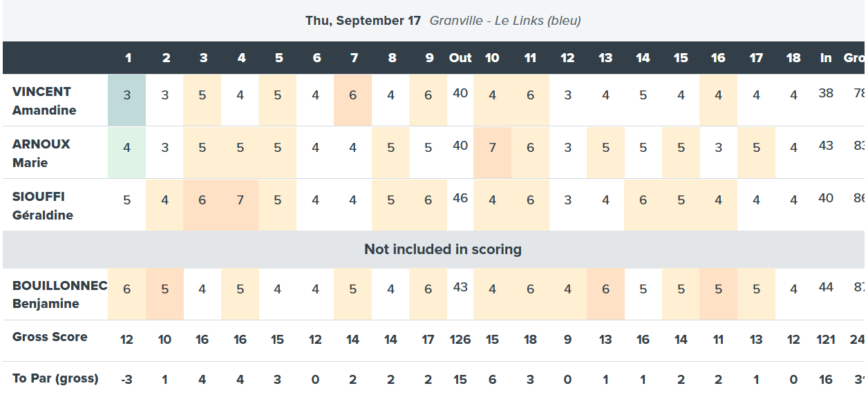Click Granville - Le Links (bleu) course name
This screenshot has width=868, height=397.
[x=505, y=21]
